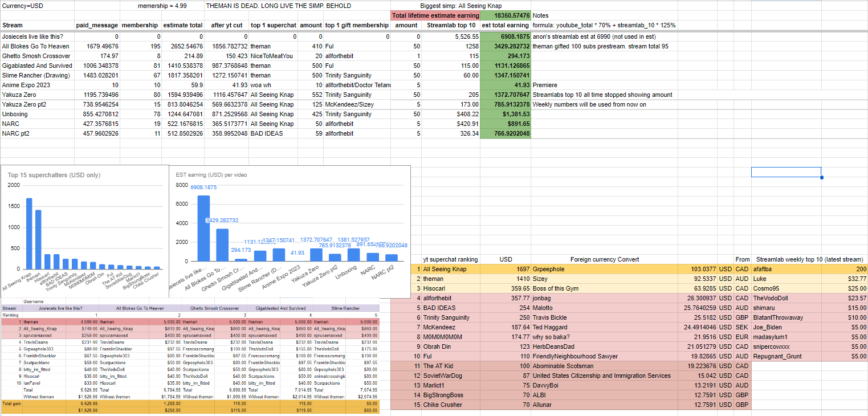The image size is (868, 416).
Task: Click the note "anon's streamlab est at 6990"
Action: (x=594, y=36)
